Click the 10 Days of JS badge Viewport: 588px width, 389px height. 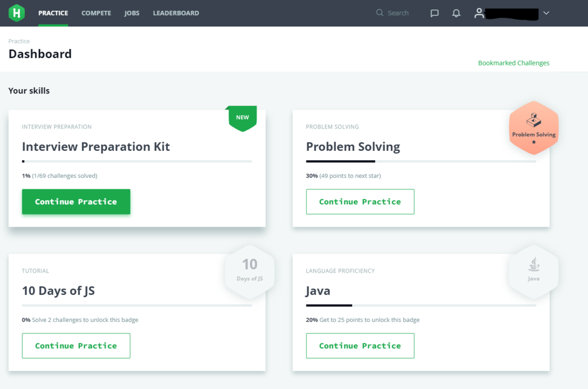coord(249,272)
